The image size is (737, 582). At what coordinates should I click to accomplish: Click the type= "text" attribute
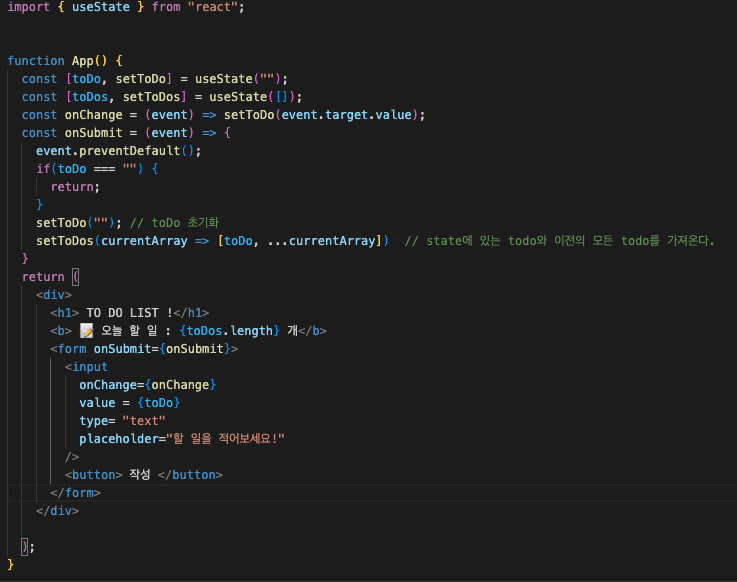tap(122, 421)
